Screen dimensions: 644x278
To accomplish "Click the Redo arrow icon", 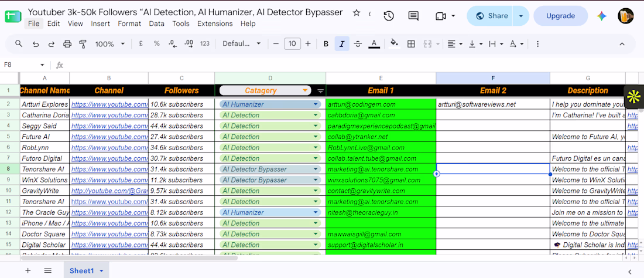I will click(x=52, y=43).
